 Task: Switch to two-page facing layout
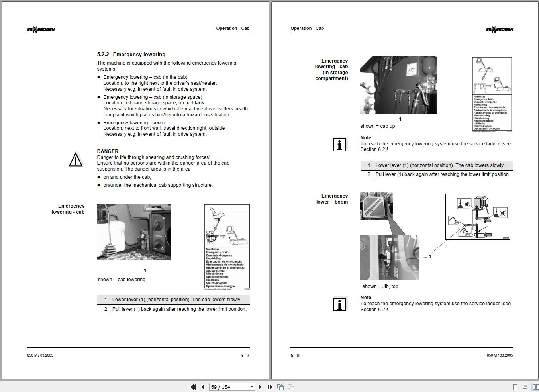coord(535,387)
